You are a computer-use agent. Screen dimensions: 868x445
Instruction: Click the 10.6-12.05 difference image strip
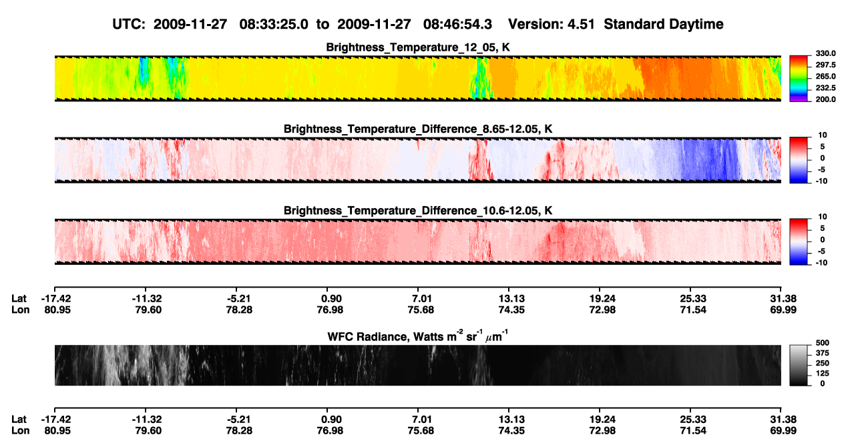point(417,242)
